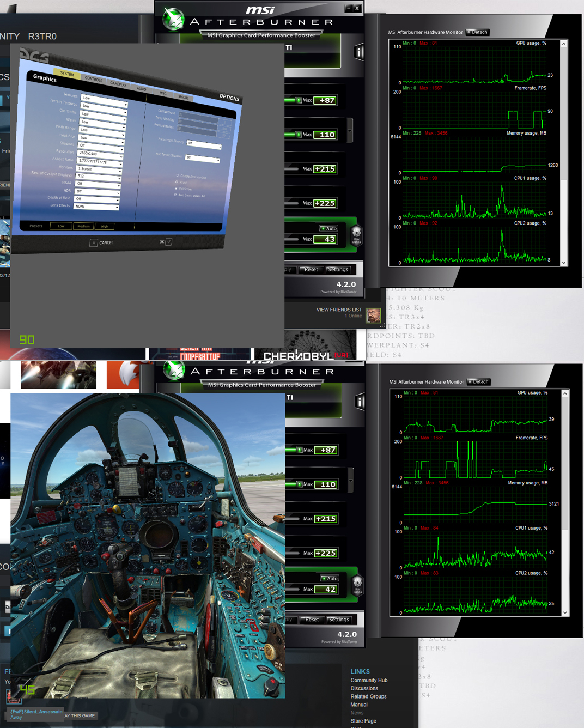Enable Disable Aero Interface checkbox in DCS options

click(177, 175)
